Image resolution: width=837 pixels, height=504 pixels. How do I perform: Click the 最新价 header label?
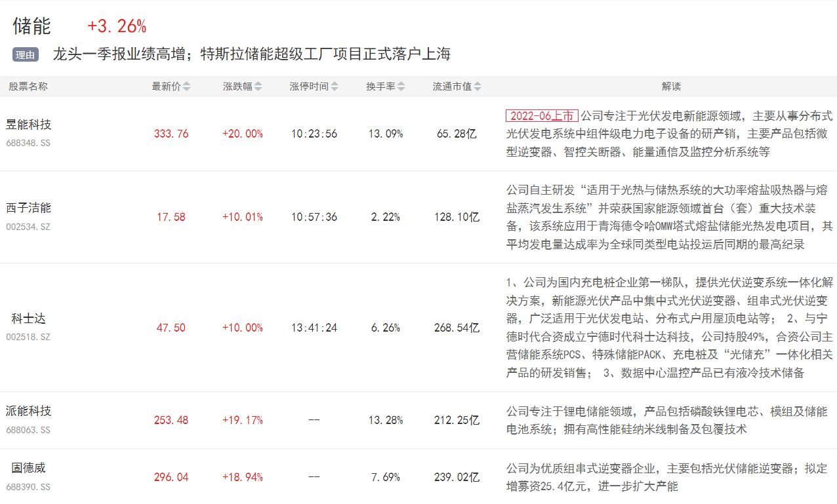pos(167,87)
